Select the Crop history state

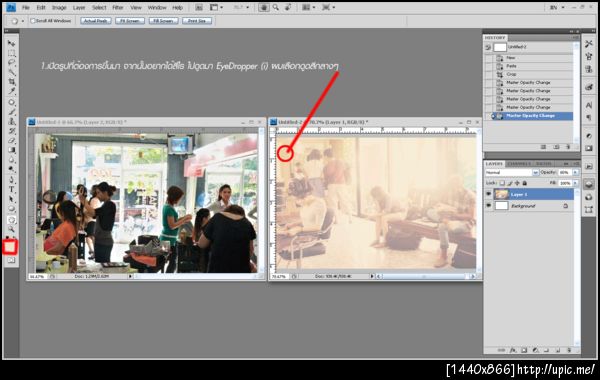(530, 74)
